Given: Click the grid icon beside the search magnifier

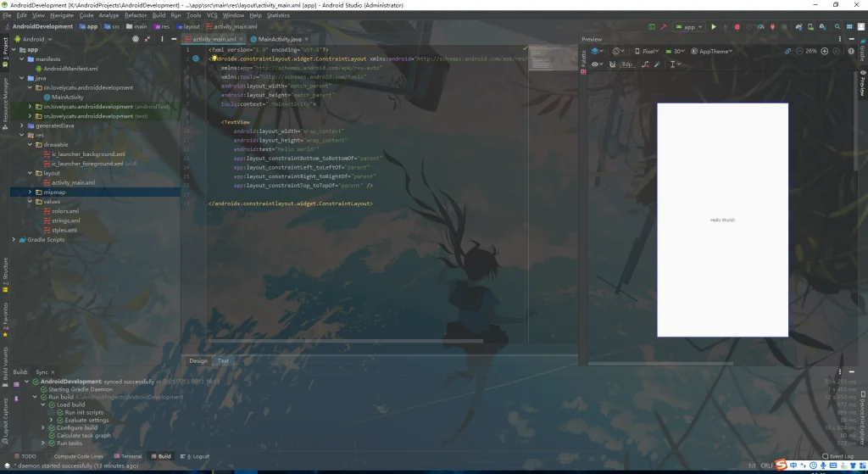Looking at the screenshot, I should coord(849,26).
